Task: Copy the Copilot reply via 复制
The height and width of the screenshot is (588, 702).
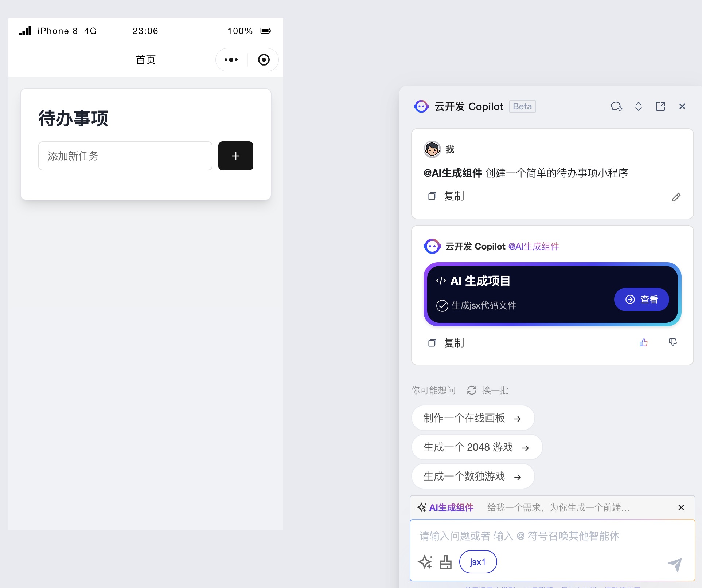Action: click(446, 343)
